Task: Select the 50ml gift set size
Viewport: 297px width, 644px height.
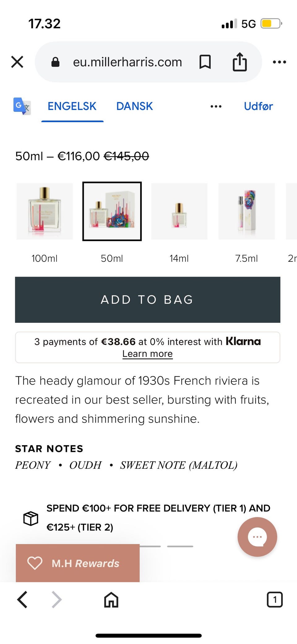Action: point(112,211)
